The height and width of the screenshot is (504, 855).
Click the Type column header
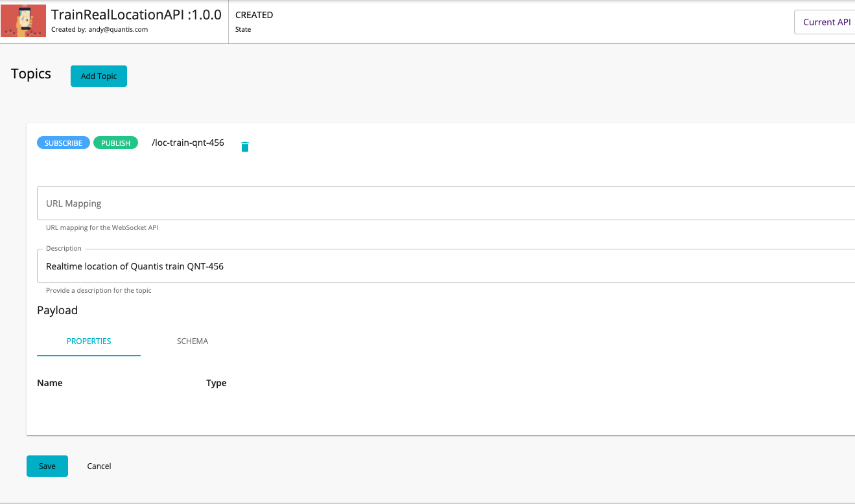coord(217,383)
